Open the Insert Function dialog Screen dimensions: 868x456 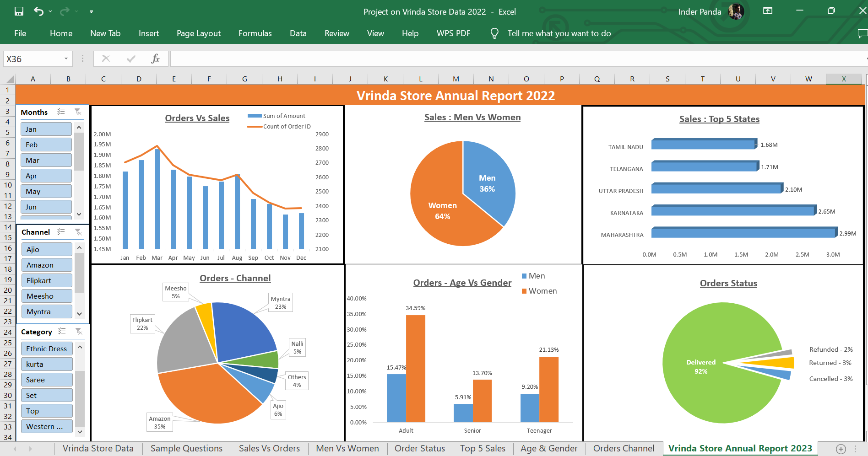155,59
